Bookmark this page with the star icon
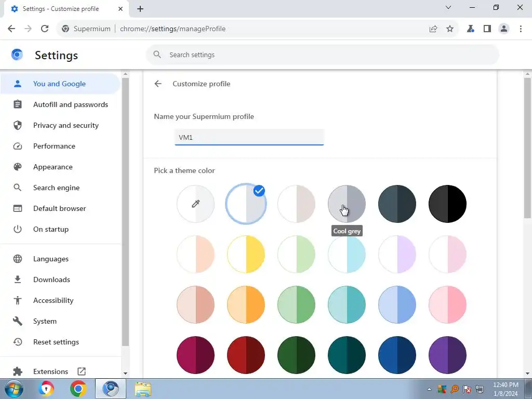 pos(450,29)
